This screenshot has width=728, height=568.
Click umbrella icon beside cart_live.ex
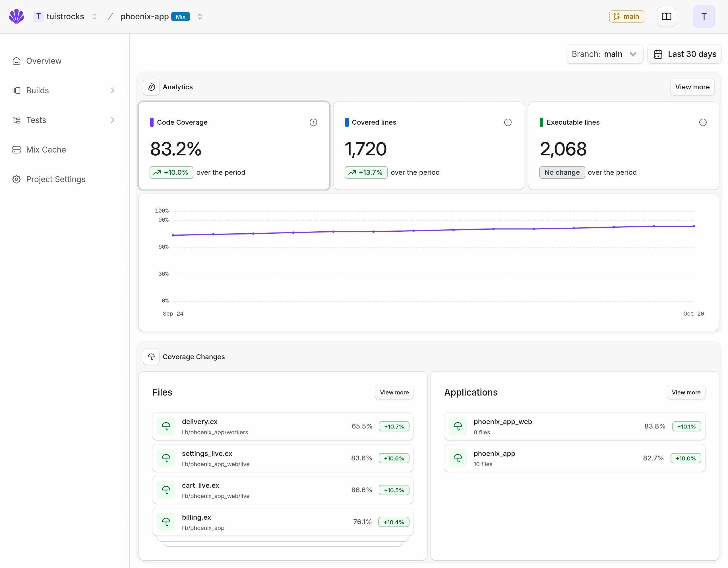(166, 490)
